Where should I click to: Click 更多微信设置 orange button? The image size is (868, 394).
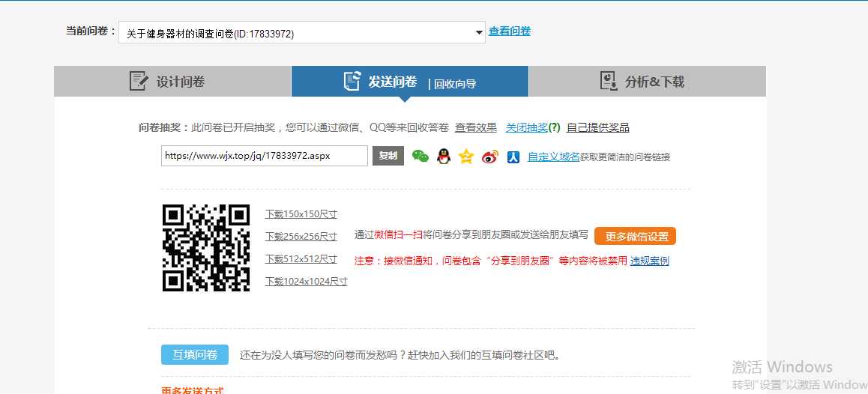pyautogui.click(x=635, y=236)
